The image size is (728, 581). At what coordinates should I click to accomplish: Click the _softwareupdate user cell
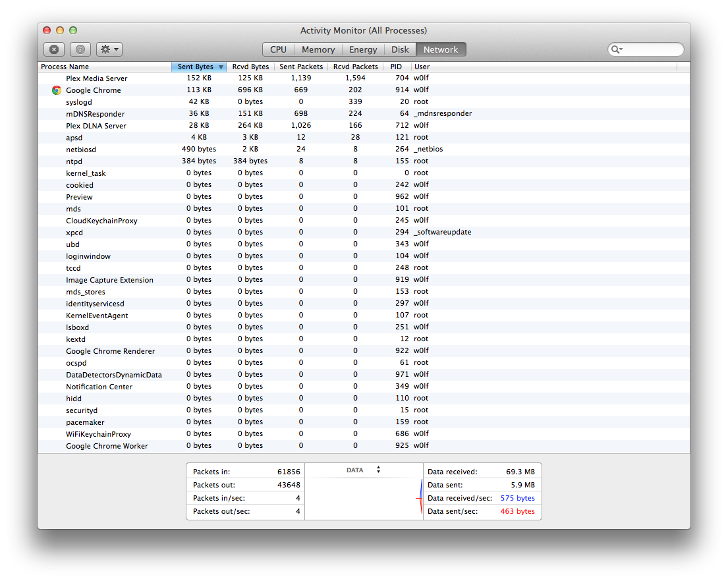coord(442,232)
